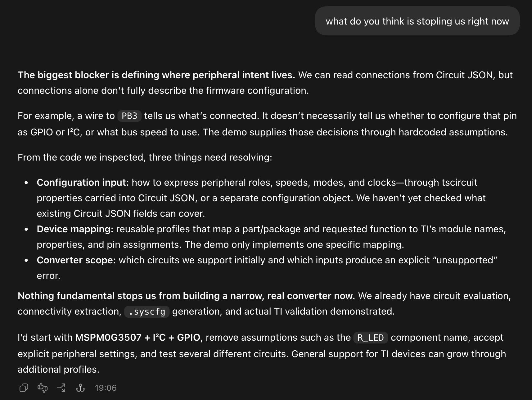Click the bold 'Device mapping:' bullet heading

point(75,229)
